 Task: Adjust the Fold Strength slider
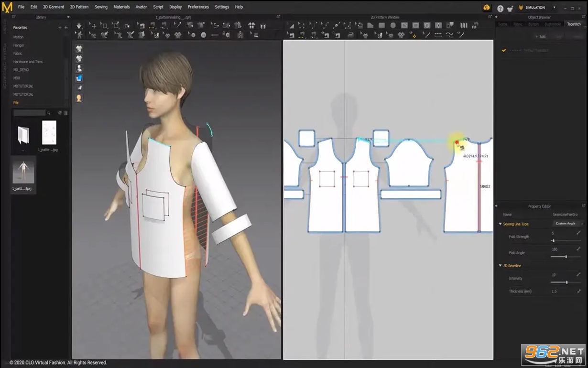566,240
